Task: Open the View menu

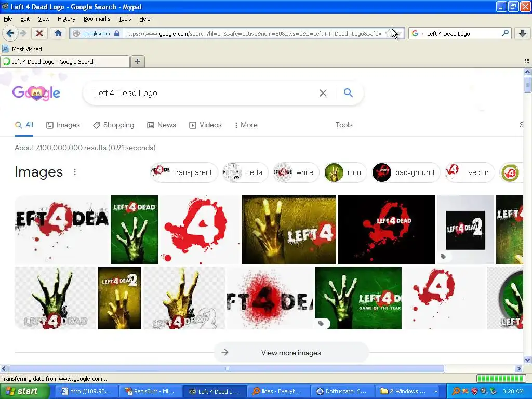Action: click(x=44, y=19)
